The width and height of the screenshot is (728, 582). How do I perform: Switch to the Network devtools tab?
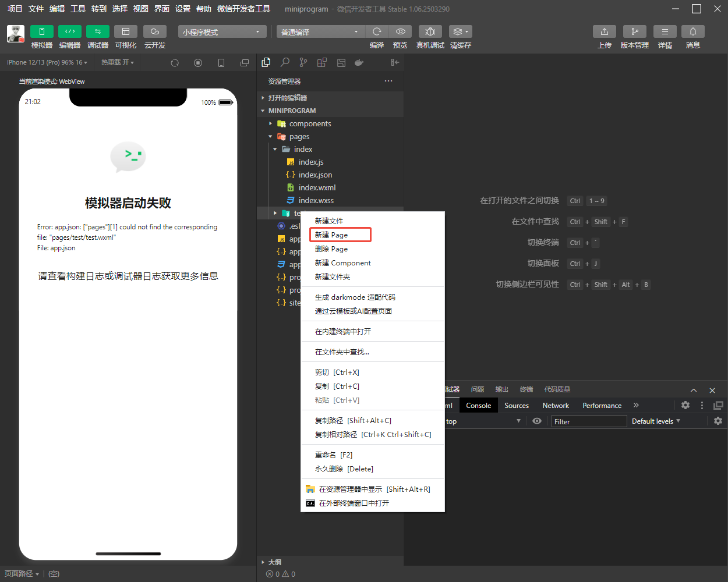(556, 405)
